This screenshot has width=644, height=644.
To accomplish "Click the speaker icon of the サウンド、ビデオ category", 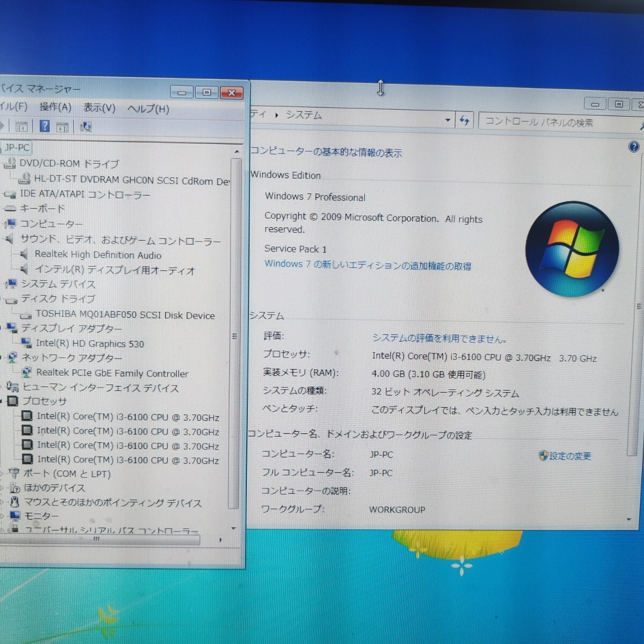I will pyautogui.click(x=9, y=239).
